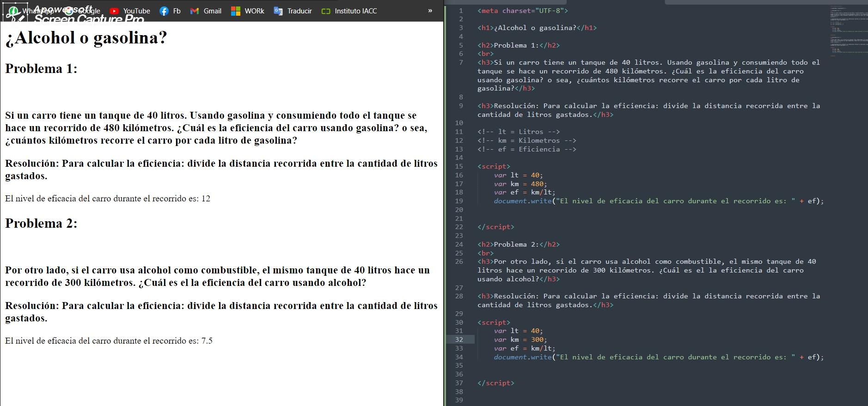Click the browser paragraph about 300 kilómetros

pos(217,276)
